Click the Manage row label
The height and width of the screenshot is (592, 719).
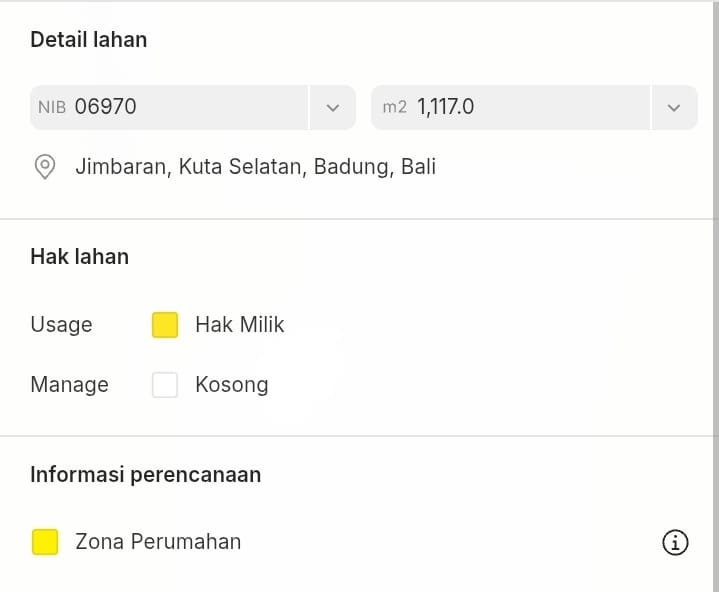pos(69,385)
